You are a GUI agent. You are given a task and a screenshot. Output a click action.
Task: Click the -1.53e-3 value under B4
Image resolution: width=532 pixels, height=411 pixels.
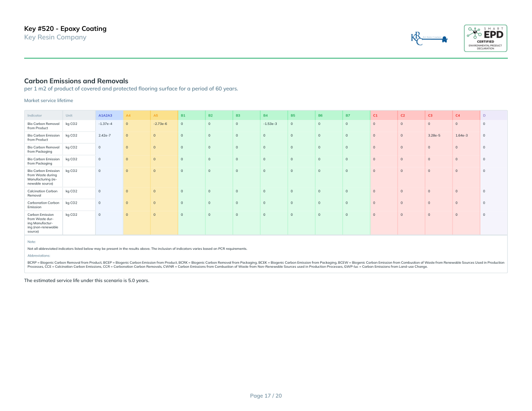pos(270,124)
